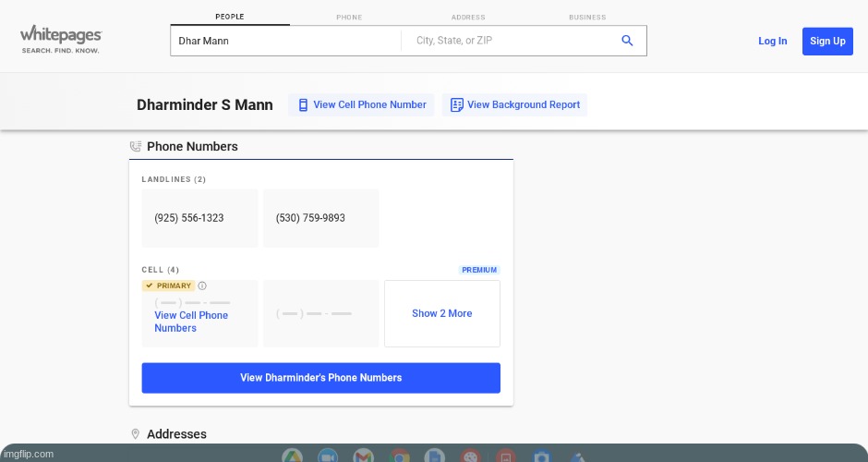Screen dimensions: 868x462
Task: Open Google Docs from the shelf
Action: tap(435, 456)
